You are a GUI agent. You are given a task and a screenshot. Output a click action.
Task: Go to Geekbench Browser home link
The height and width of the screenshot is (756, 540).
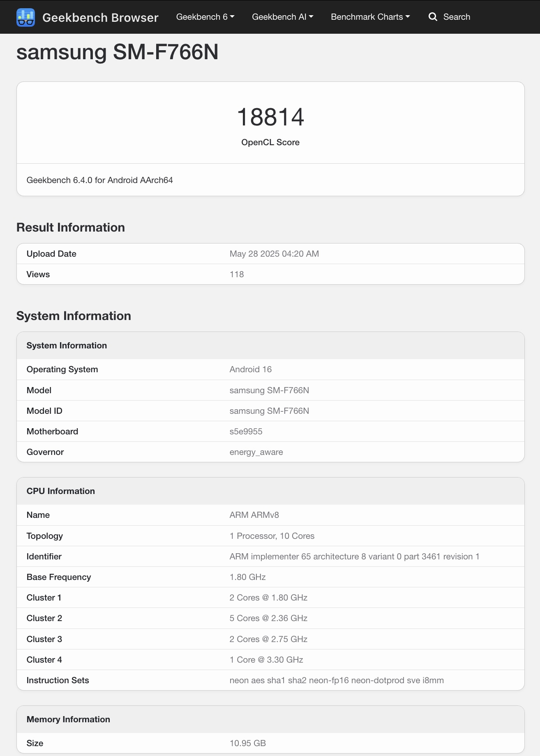point(100,18)
